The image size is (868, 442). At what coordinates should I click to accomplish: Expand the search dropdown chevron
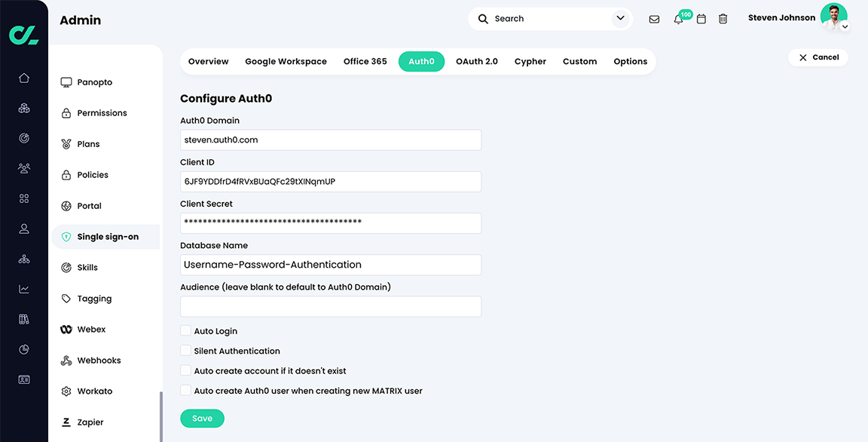pyautogui.click(x=619, y=18)
